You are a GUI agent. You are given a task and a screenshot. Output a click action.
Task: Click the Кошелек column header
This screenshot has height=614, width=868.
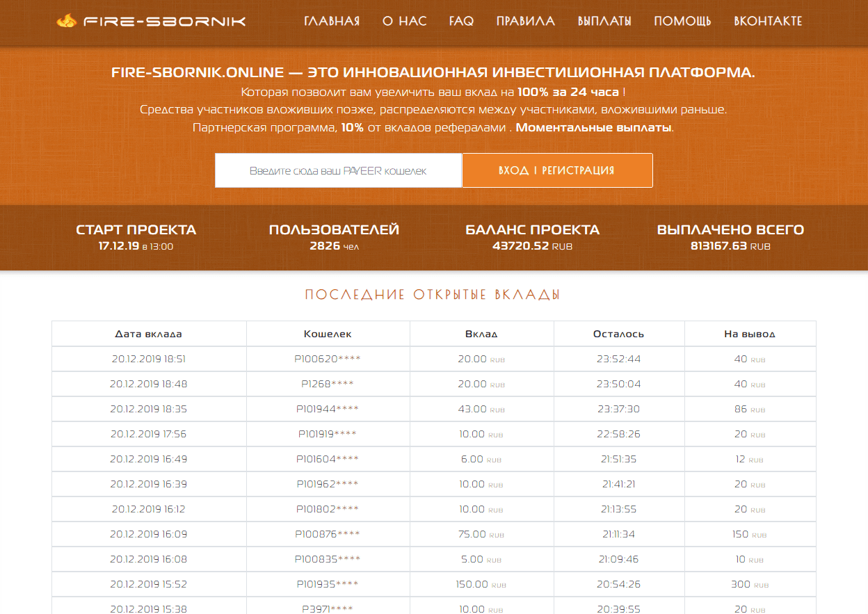(x=328, y=334)
